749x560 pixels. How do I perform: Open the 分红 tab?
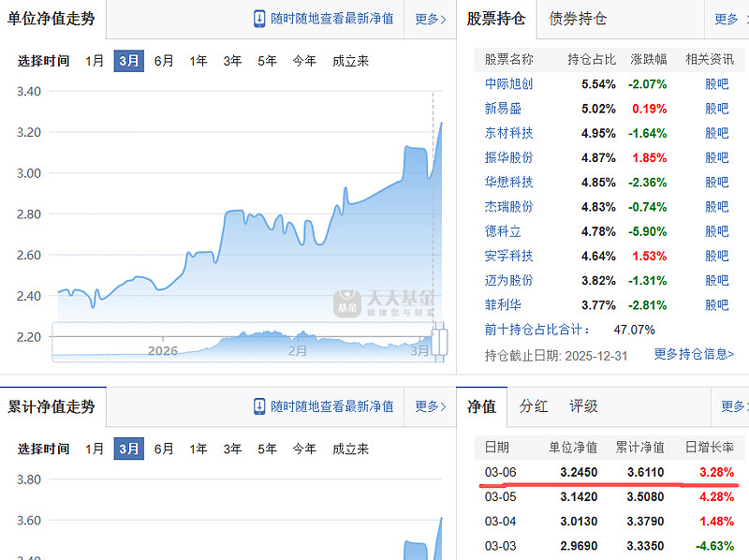pos(534,407)
